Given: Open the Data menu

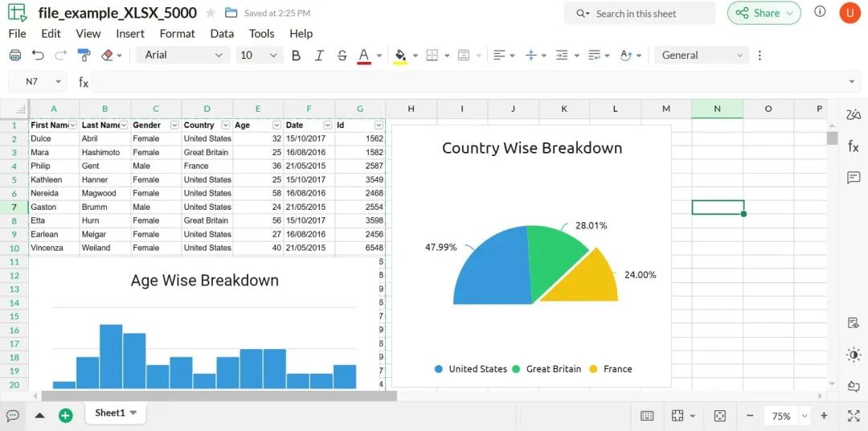Looking at the screenshot, I should coord(222,34).
